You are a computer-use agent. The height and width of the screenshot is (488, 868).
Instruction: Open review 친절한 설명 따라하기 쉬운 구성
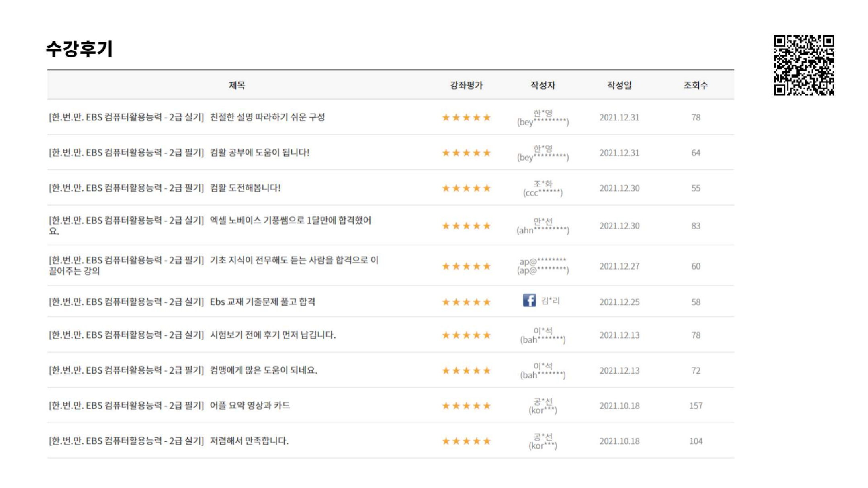point(267,117)
